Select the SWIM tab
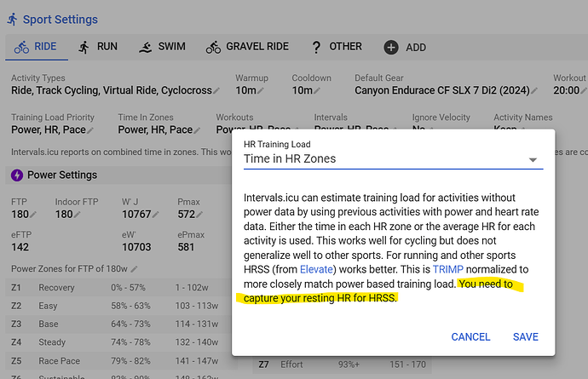The image size is (588, 379). pos(163,47)
